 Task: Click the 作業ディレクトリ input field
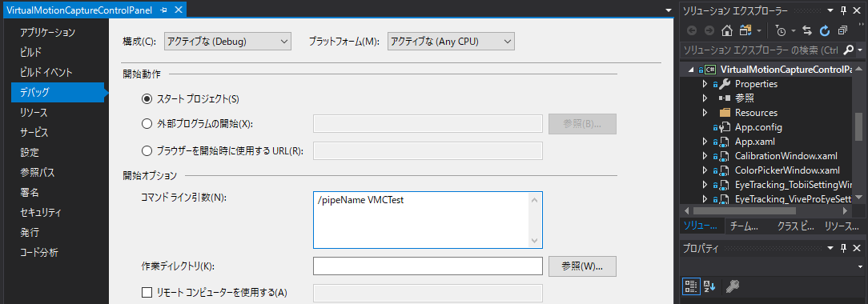point(428,266)
